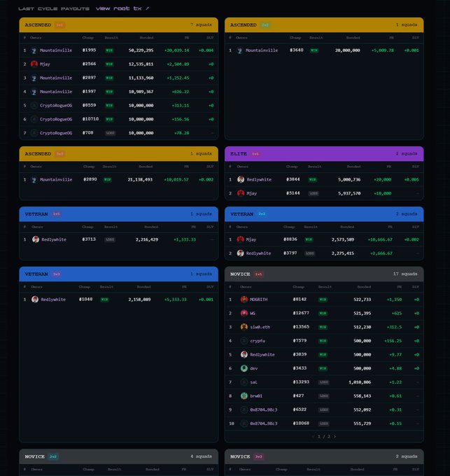The height and width of the screenshot is (476, 450).
Task: Click siw0.eth avatar in champ #13565 row
Action: click(x=244, y=327)
